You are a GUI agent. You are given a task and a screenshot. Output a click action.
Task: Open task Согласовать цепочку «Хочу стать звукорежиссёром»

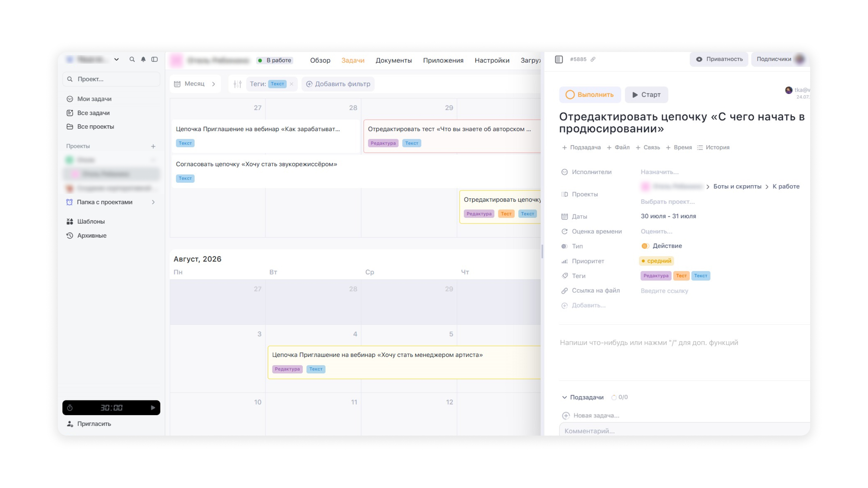click(356, 171)
